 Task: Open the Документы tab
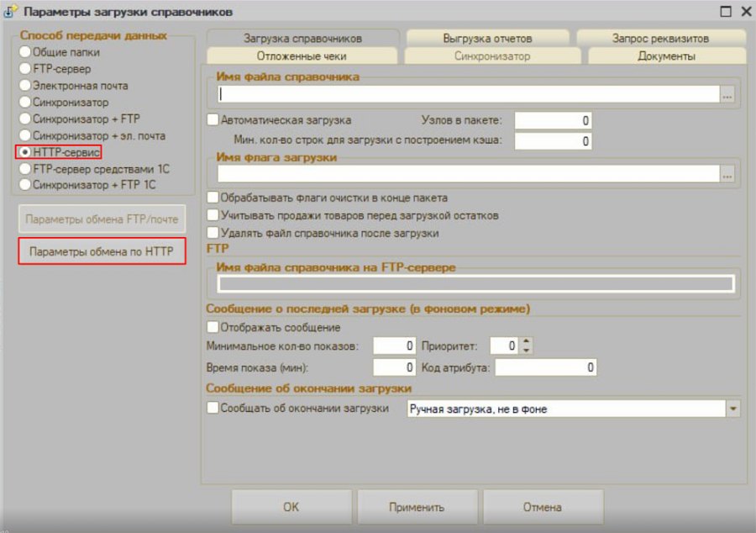666,56
